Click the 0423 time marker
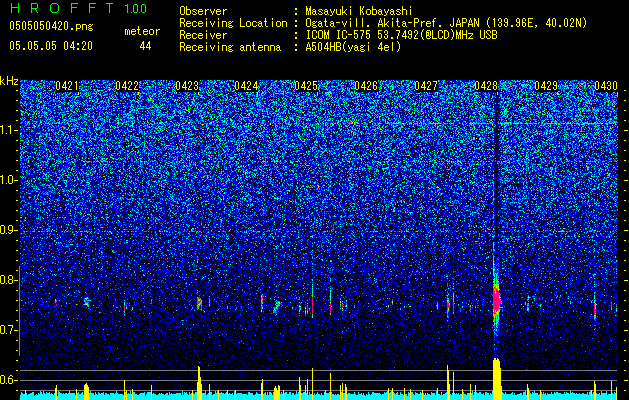 pyautogui.click(x=187, y=86)
